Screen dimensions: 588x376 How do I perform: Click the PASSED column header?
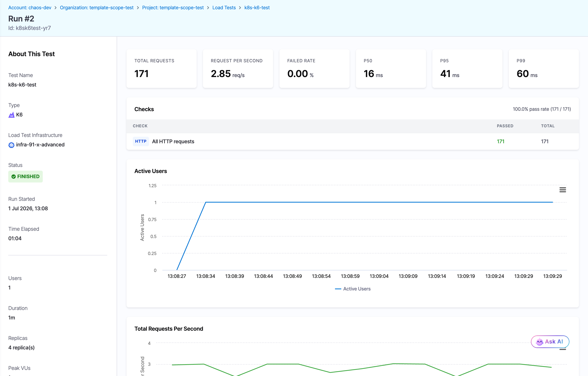point(505,126)
